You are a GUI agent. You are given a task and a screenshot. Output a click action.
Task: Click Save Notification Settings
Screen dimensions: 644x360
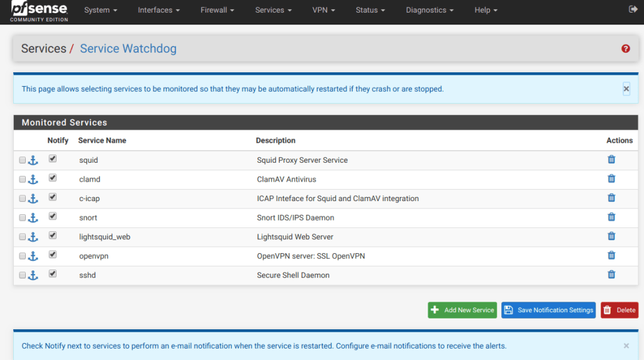click(x=548, y=310)
